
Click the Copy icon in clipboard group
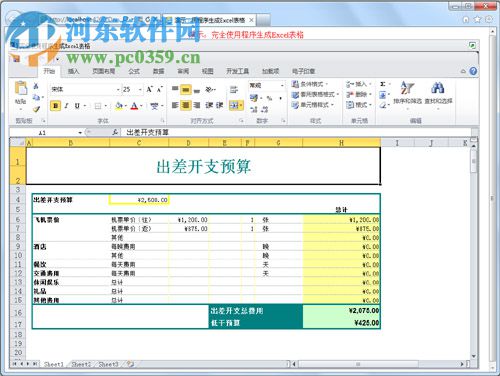36,97
